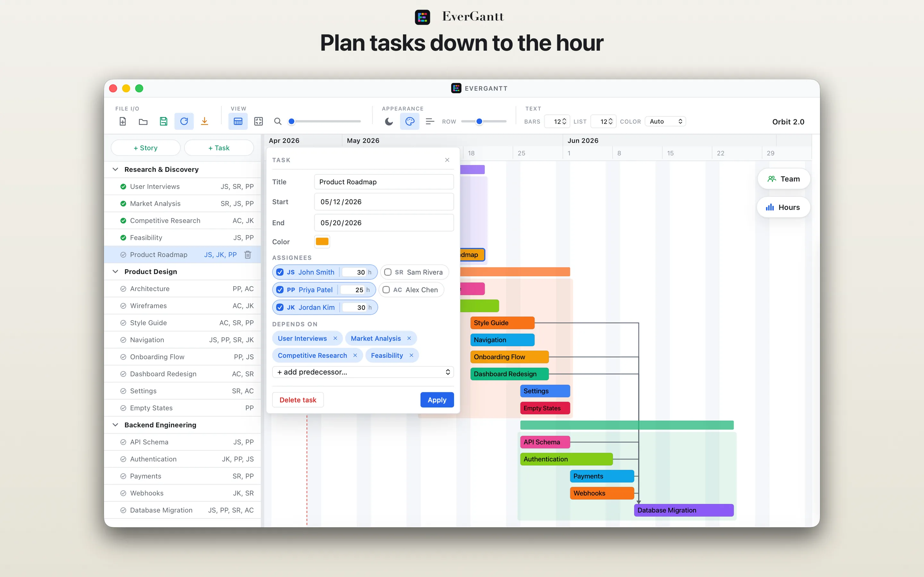Show the Hours view

point(783,207)
